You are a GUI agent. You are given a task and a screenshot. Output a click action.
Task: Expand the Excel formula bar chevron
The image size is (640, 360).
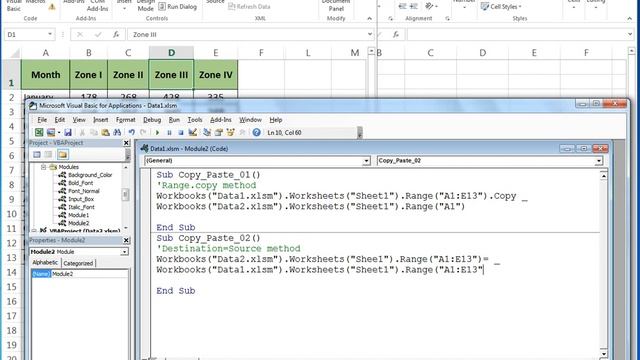click(x=370, y=34)
